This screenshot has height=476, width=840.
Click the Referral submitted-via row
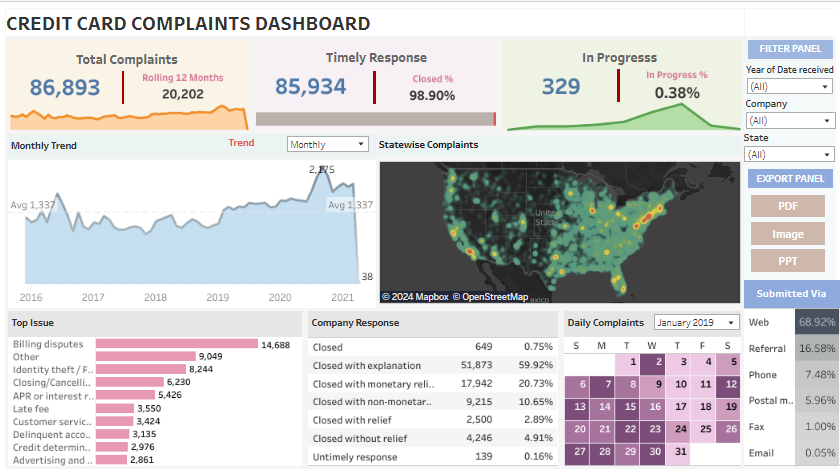click(x=790, y=348)
